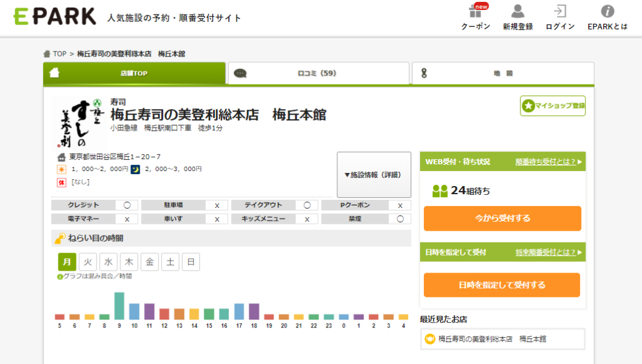Image resolution: width=642 pixels, height=364 pixels.
Task: Click the 18 o'clock congestion bar
Action: pyautogui.click(x=255, y=311)
